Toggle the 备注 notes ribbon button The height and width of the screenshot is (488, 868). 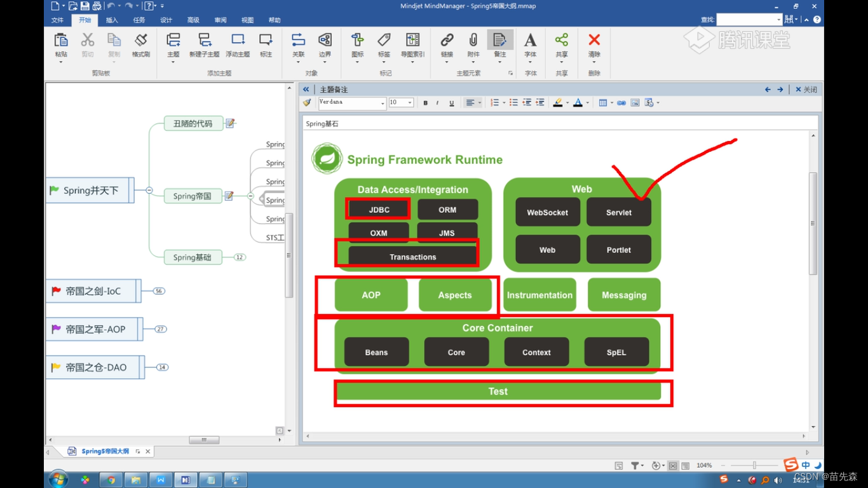500,41
